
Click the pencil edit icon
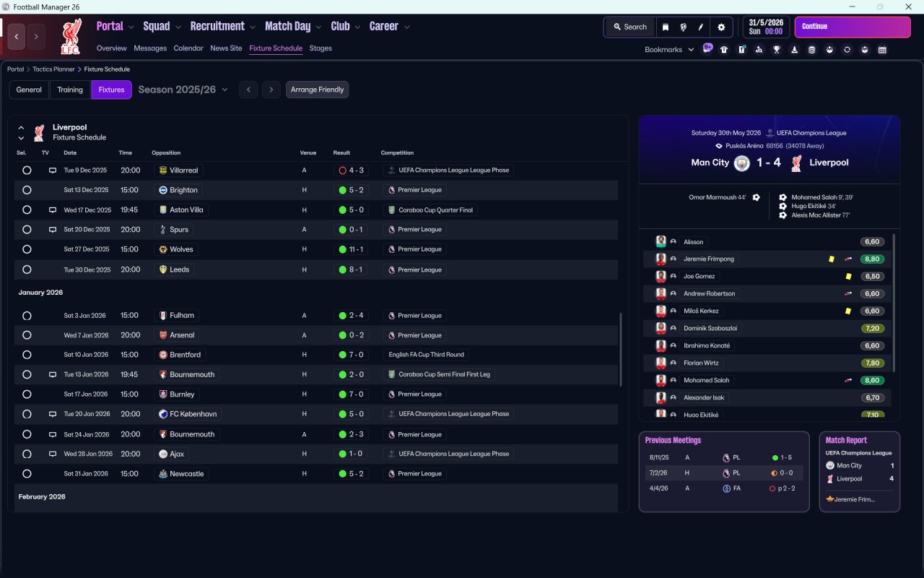point(701,27)
